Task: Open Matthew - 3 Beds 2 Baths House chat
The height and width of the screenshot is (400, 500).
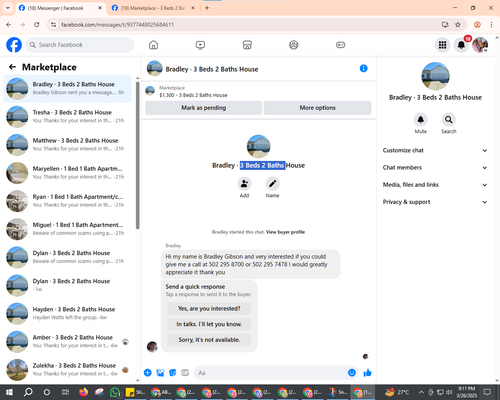Action: (67, 145)
